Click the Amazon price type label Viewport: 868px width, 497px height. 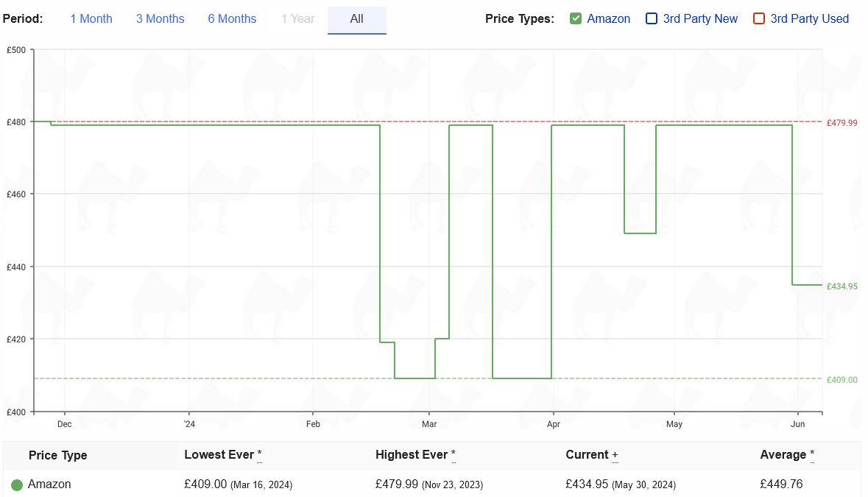608,19
